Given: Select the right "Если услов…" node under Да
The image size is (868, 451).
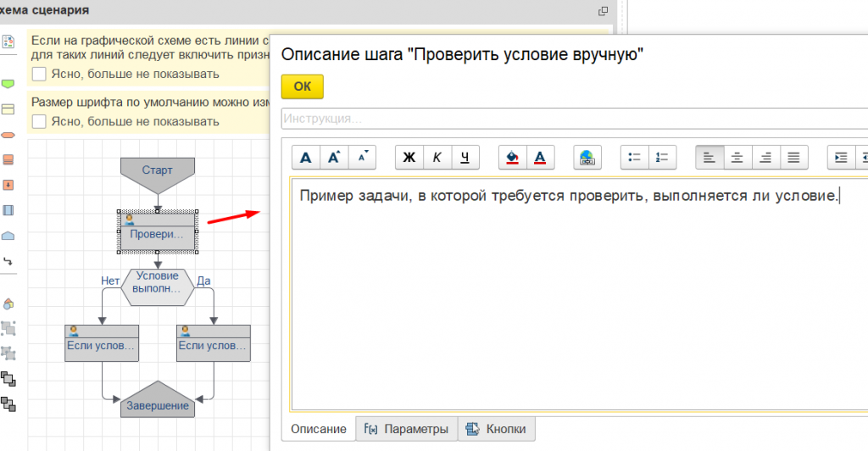Looking at the screenshot, I should point(213,343).
